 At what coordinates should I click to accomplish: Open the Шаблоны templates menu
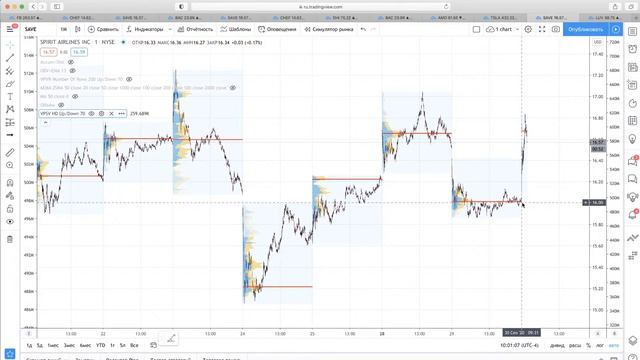236,29
